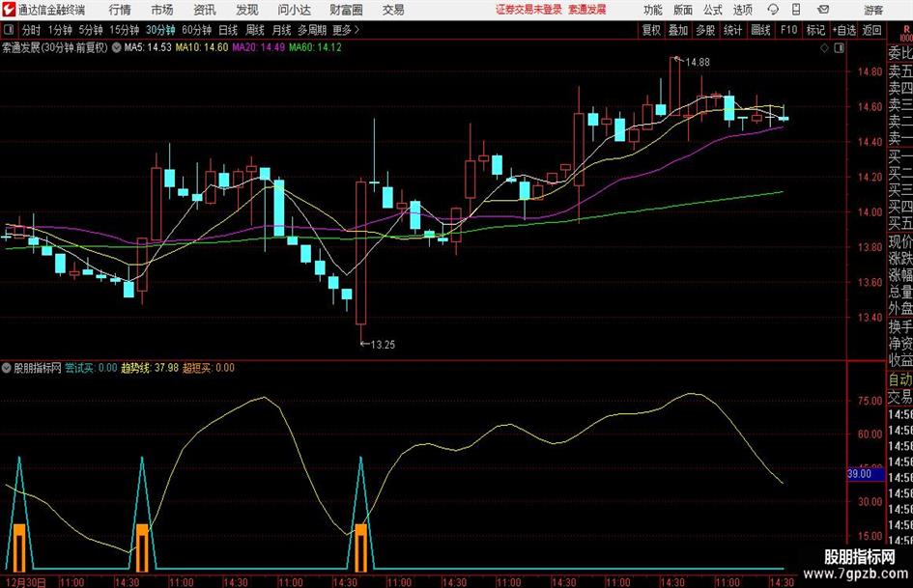The width and height of the screenshot is (913, 588).
Task: Open the 财富圈 menu
Action: pyautogui.click(x=346, y=10)
